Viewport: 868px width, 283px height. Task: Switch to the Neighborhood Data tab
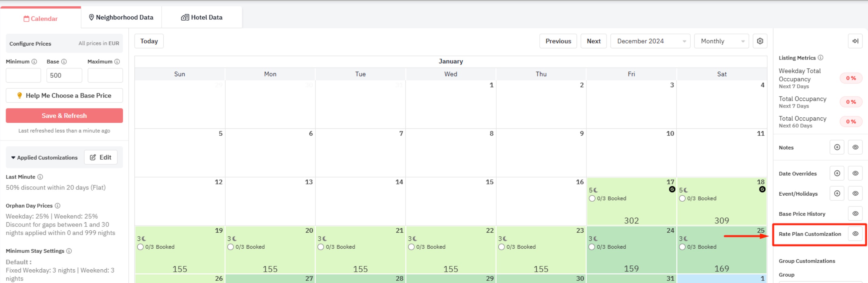121,17
